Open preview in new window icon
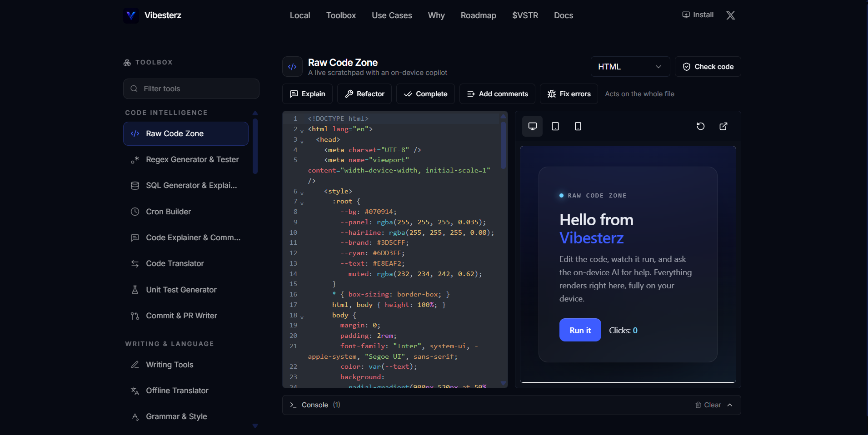868x435 pixels. [723, 126]
